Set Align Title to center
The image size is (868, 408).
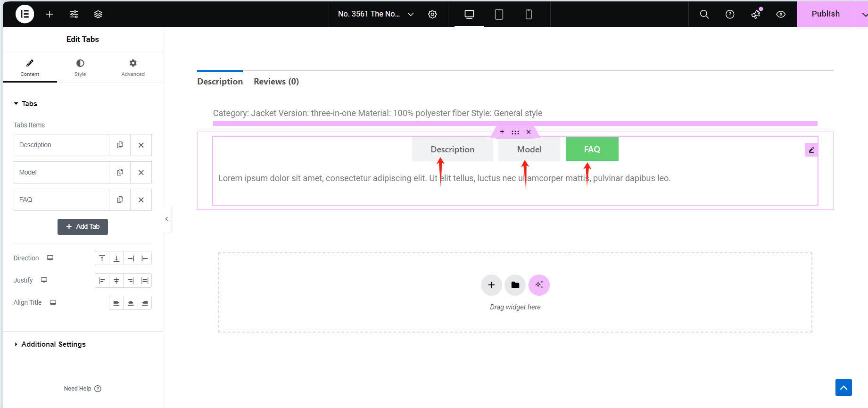(x=131, y=303)
